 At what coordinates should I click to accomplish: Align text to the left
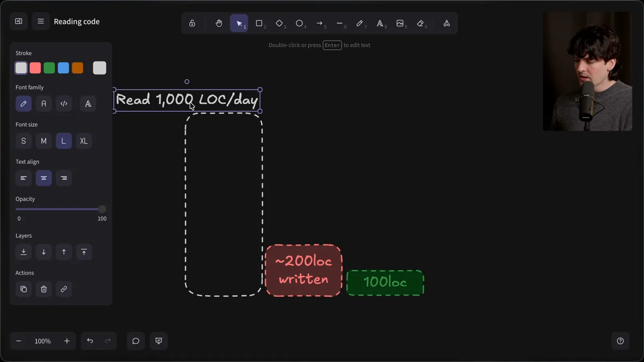[x=24, y=178]
